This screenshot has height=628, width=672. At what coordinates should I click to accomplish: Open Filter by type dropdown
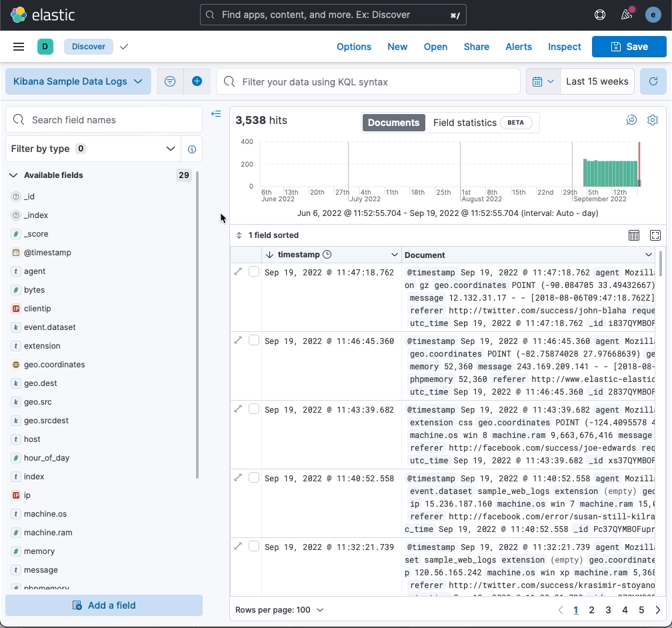(x=93, y=149)
